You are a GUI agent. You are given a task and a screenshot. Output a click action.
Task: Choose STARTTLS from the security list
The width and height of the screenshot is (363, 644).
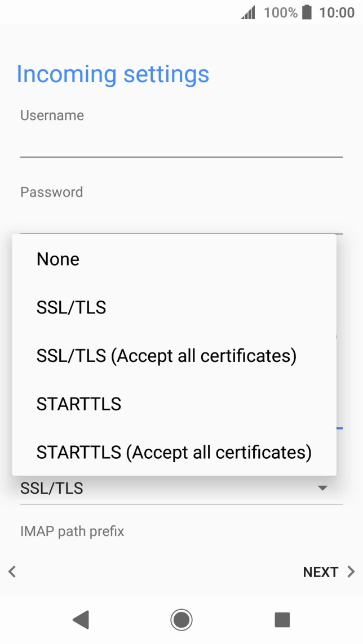pos(78,404)
